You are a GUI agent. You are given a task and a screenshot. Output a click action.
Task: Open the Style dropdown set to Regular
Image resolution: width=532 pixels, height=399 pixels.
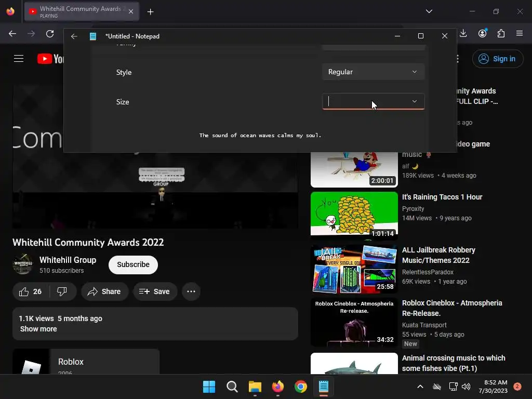point(373,72)
